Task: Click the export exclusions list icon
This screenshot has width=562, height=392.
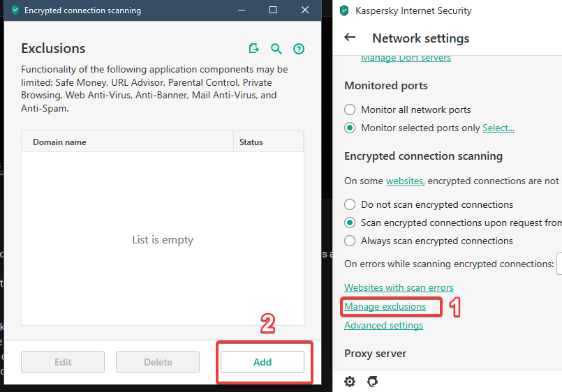Action: point(254,49)
